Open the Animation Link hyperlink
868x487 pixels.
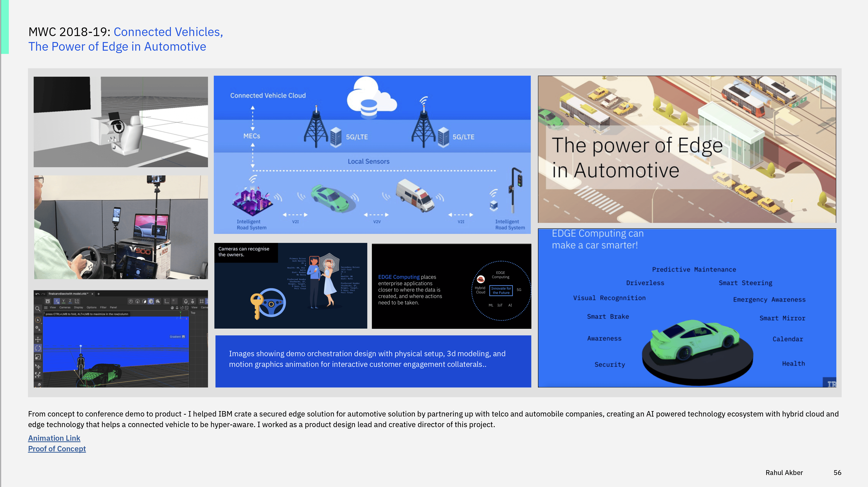[x=54, y=438]
